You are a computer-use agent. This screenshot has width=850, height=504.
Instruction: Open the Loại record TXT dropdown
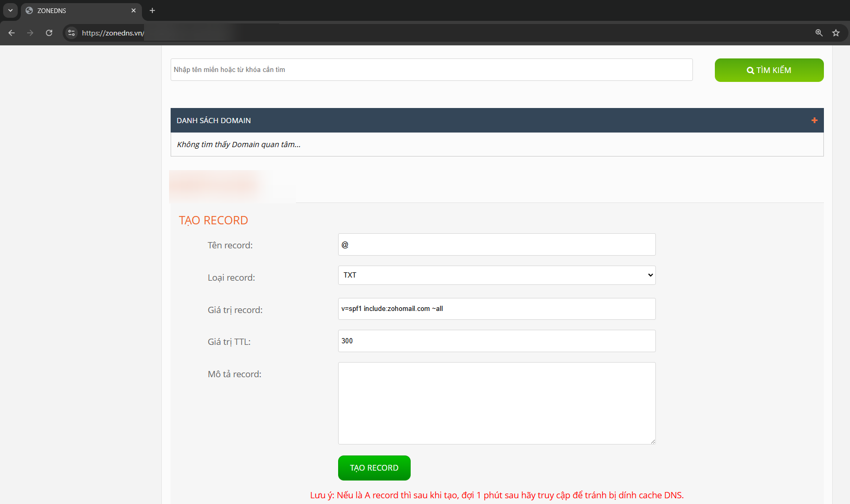[x=496, y=275]
